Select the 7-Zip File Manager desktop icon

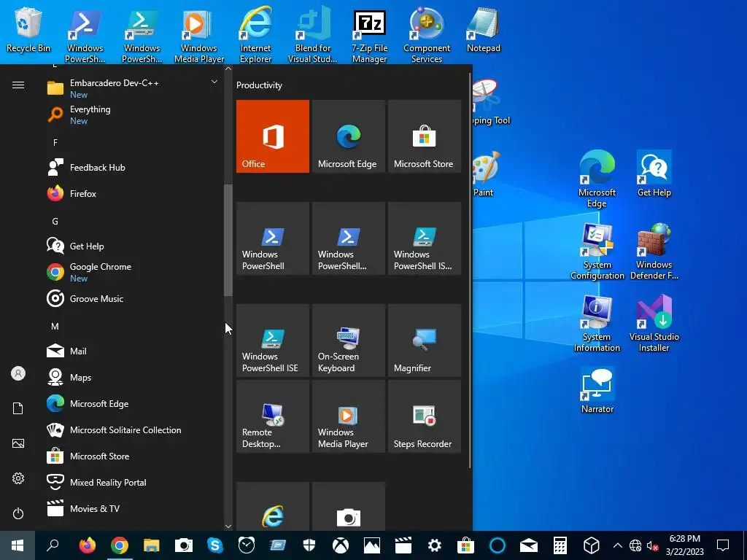370,35
